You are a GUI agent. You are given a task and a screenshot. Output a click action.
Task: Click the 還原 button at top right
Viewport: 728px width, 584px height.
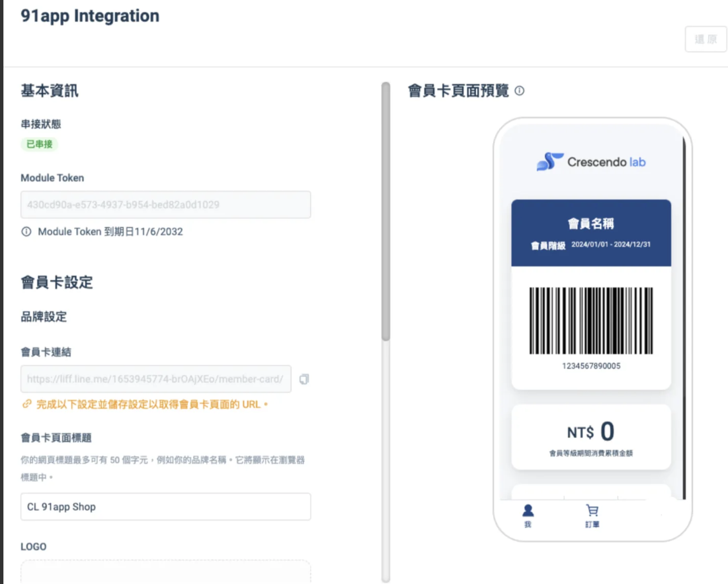coord(705,39)
